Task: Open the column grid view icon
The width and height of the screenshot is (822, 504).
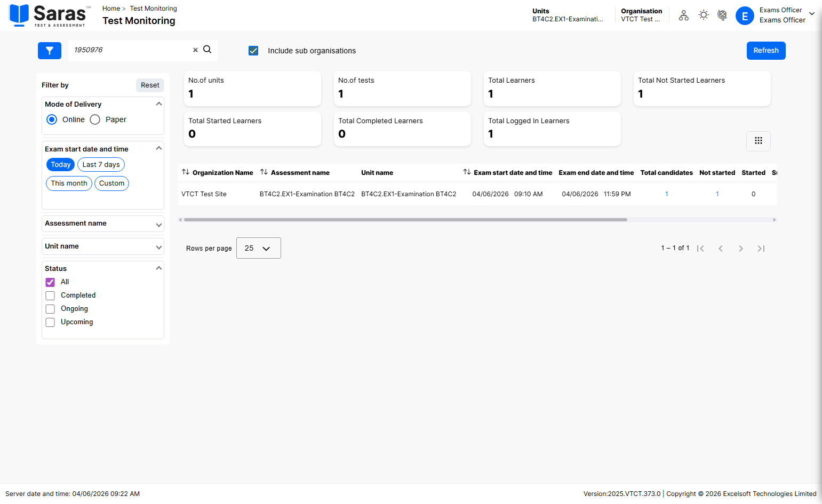Action: click(759, 141)
